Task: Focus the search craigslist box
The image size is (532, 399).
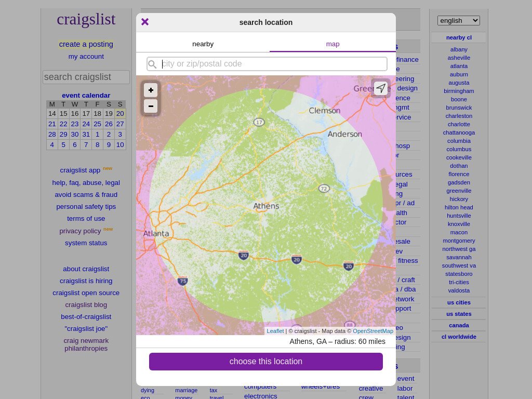Action: 86,77
